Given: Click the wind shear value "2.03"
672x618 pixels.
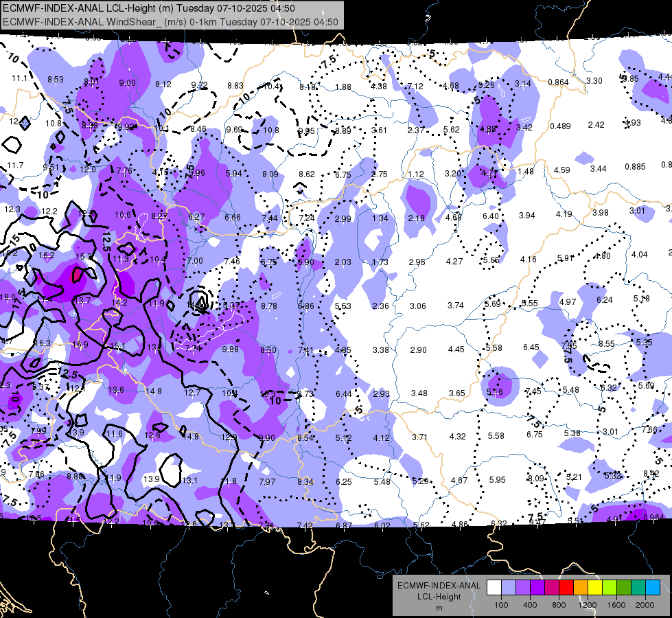Looking at the screenshot, I should [343, 262].
